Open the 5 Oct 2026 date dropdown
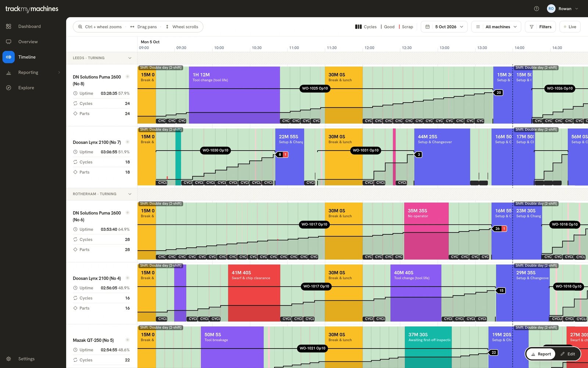Screen dimensions: 588x368 pos(444,27)
